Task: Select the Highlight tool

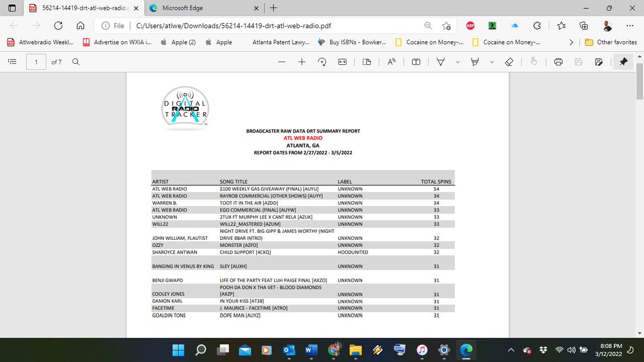Action: [x=474, y=62]
